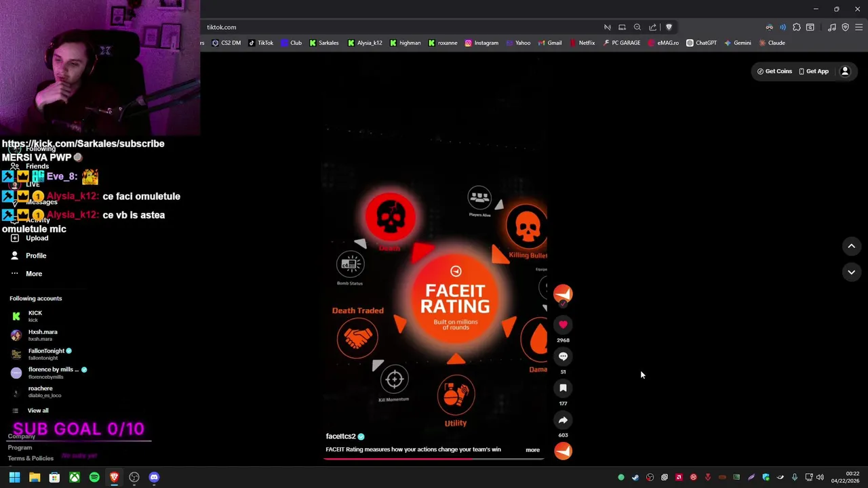Open faceitcs2 profile avatar beside the video
Image resolution: width=868 pixels, height=488 pixels.
(563, 293)
